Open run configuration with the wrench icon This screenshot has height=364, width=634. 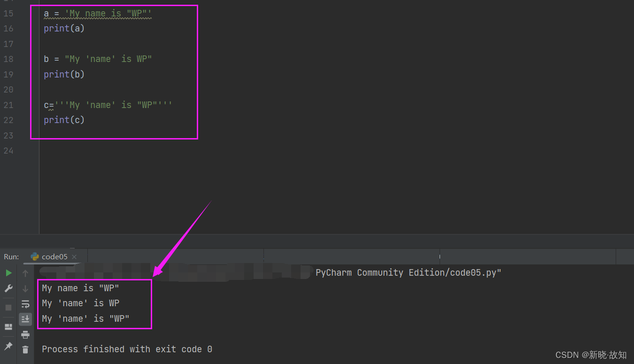[x=8, y=288]
